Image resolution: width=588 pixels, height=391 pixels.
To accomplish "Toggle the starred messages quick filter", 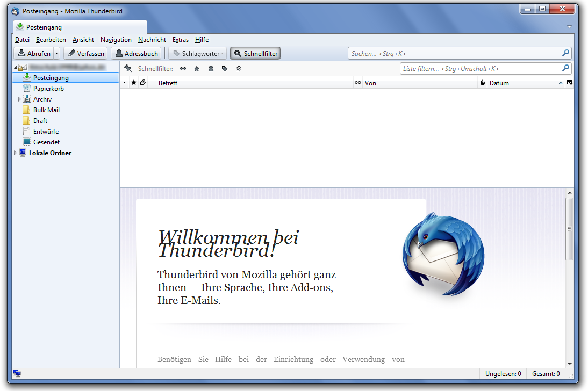I will coord(197,69).
